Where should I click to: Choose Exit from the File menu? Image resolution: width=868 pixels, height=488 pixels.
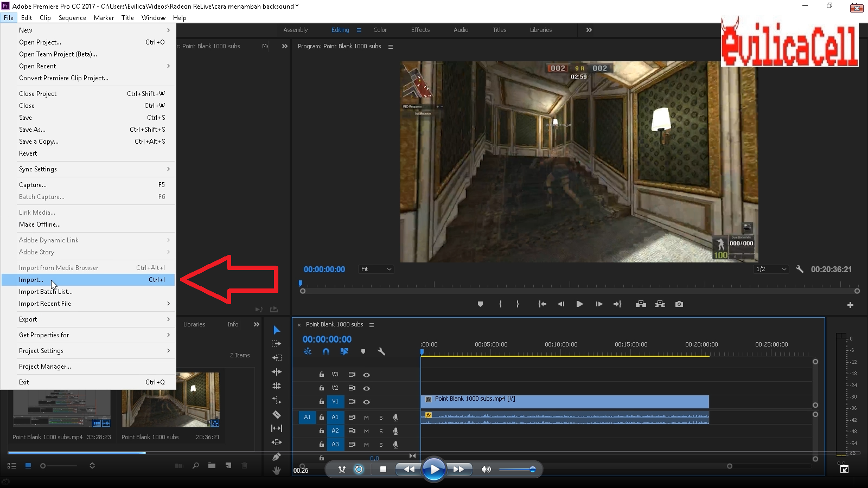coord(88,382)
